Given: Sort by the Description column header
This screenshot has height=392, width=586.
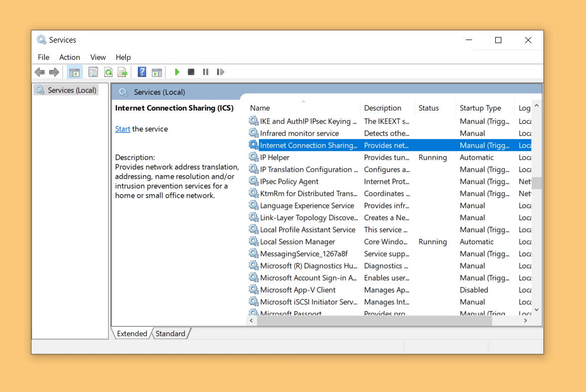Looking at the screenshot, I should [x=387, y=108].
